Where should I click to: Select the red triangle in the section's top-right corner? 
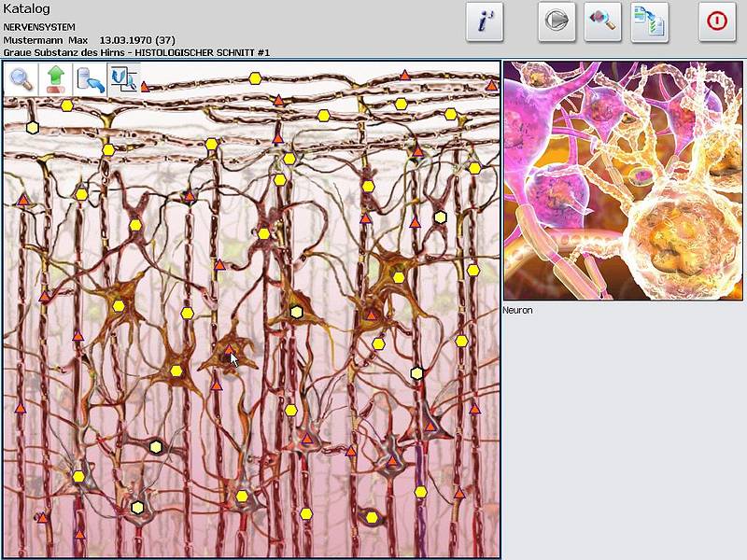click(491, 86)
